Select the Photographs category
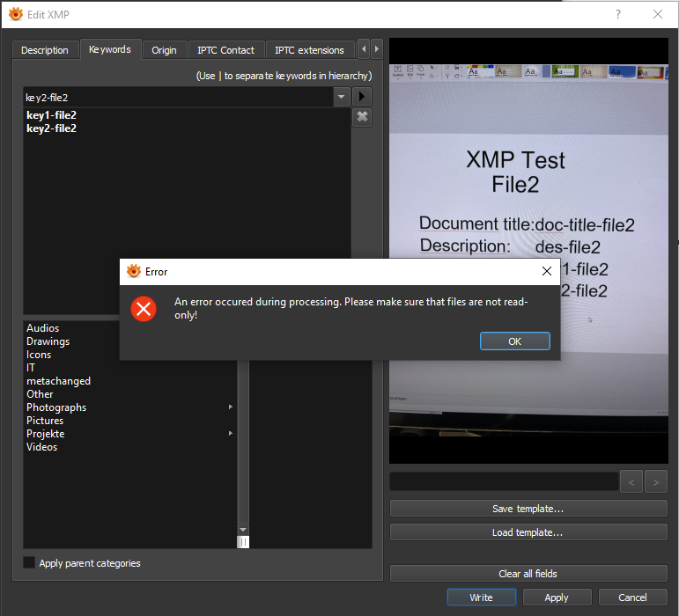Screen dimensions: 679x616 [x=56, y=407]
